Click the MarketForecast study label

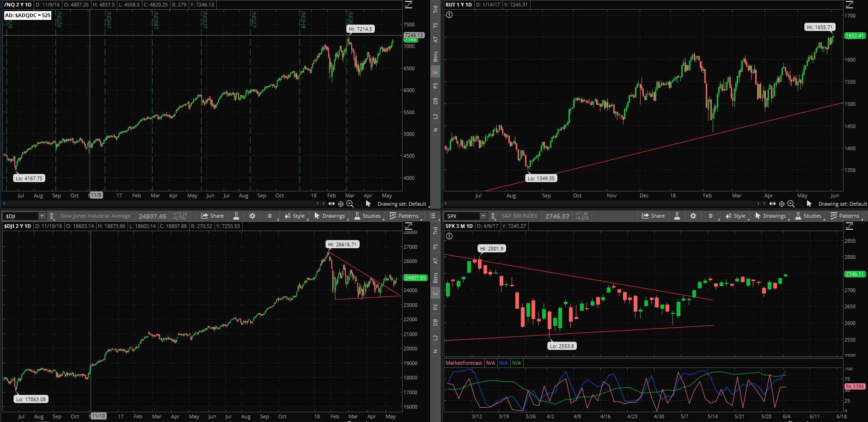click(x=464, y=363)
